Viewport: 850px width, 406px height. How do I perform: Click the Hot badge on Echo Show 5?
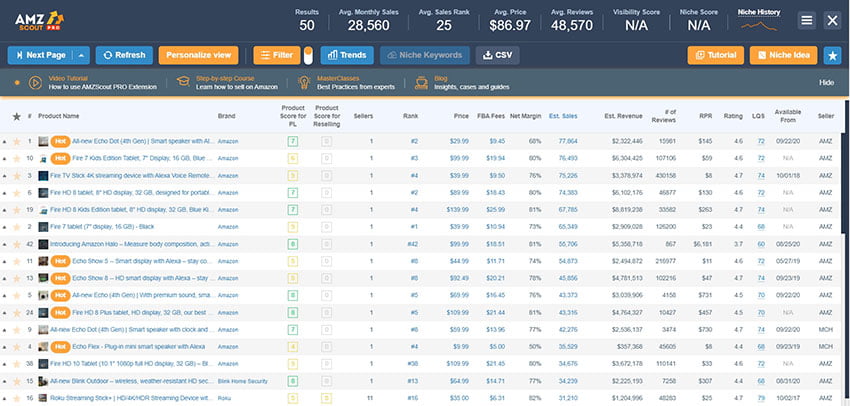point(60,261)
